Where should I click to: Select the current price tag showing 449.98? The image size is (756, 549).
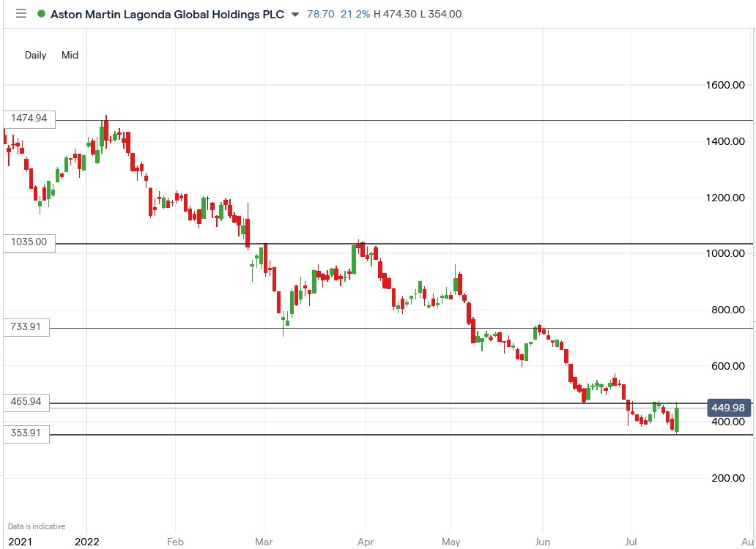(727, 408)
